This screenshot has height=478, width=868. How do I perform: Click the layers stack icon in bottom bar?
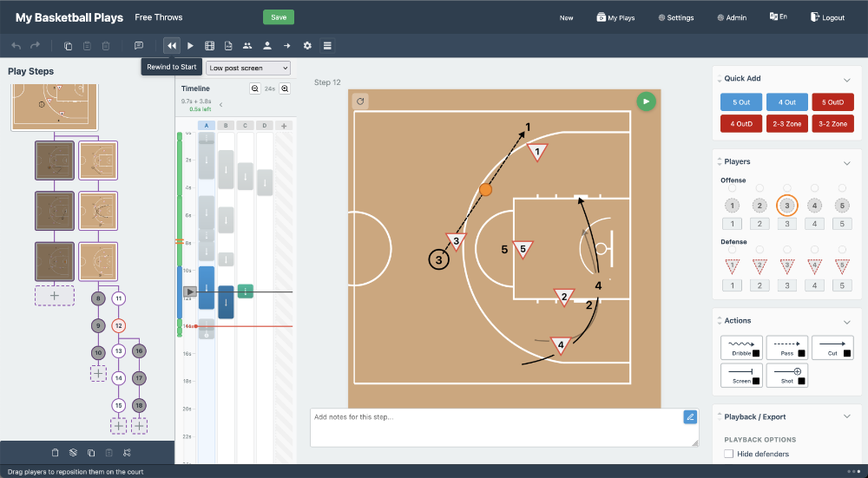[73, 453]
